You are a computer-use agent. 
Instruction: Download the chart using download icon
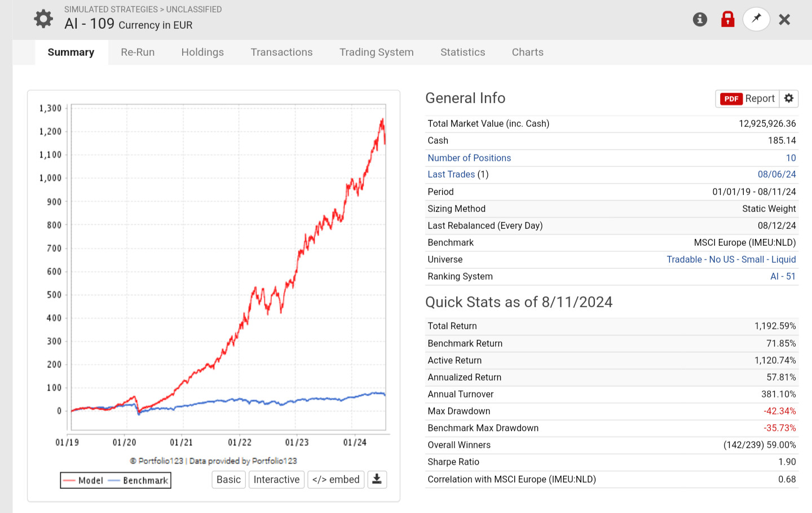tap(377, 480)
